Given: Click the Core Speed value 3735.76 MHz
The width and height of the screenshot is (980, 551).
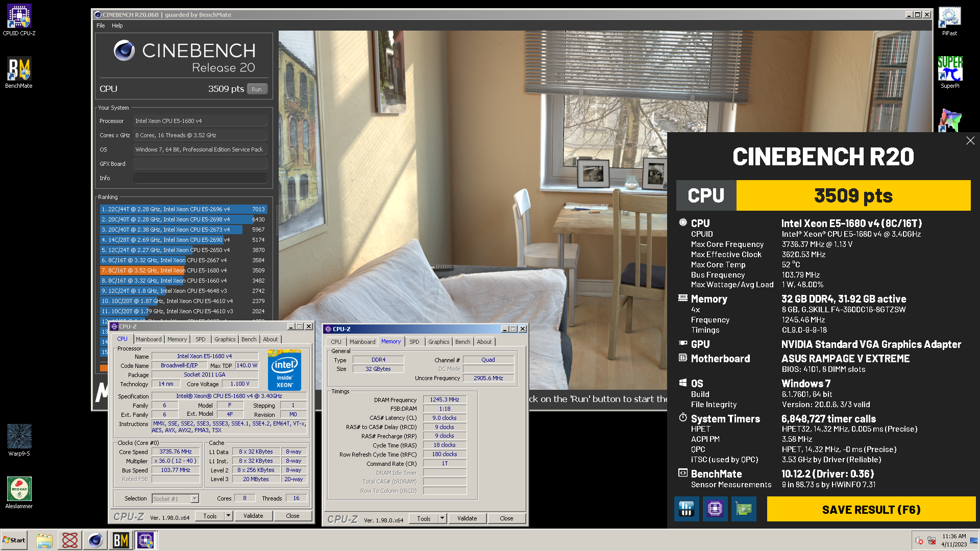Looking at the screenshot, I should [176, 452].
